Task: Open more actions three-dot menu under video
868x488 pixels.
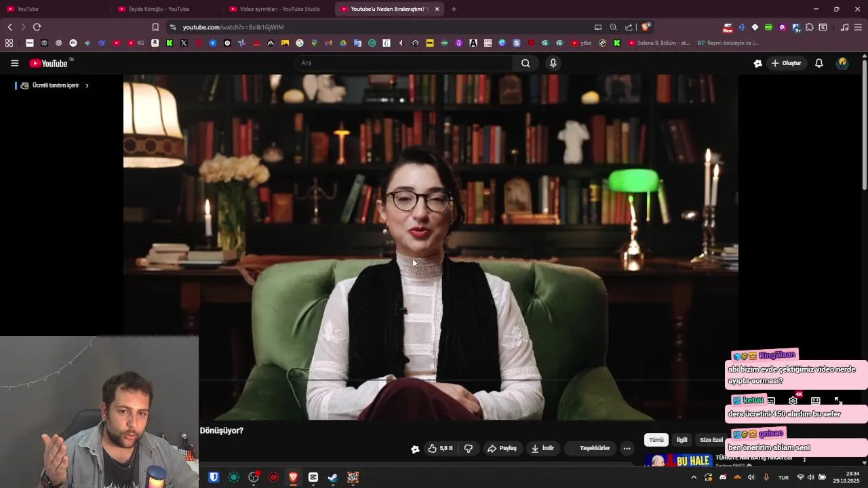Action: click(627, 448)
